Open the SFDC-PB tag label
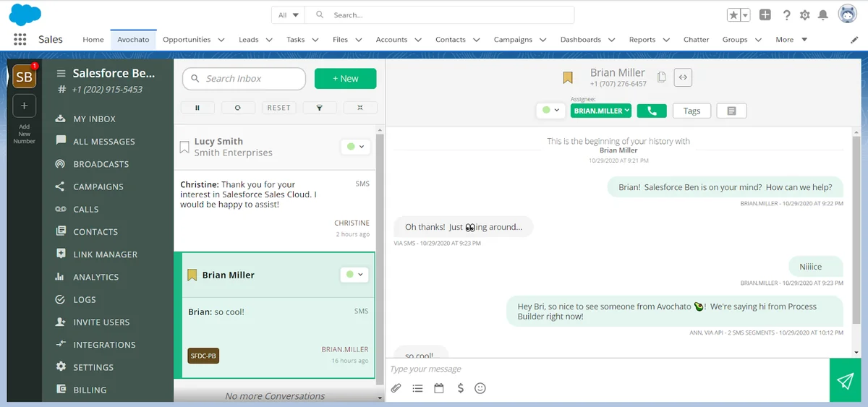Image resolution: width=868 pixels, height=407 pixels. point(203,356)
